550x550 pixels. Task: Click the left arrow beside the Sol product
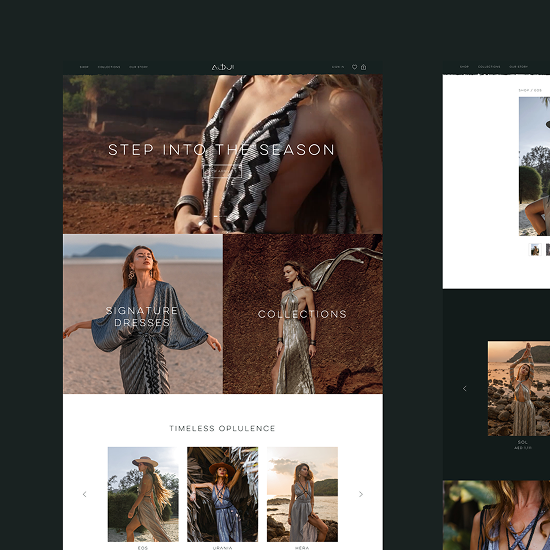[464, 388]
